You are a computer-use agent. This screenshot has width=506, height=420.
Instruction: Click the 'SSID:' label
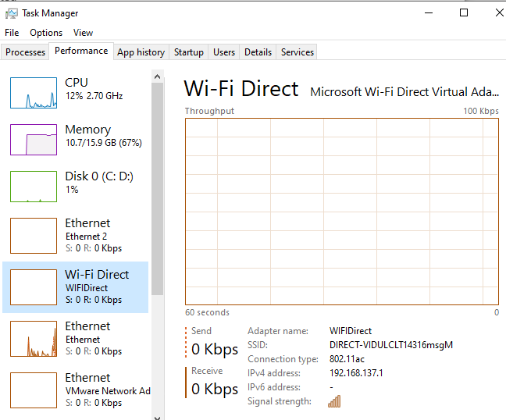(258, 345)
